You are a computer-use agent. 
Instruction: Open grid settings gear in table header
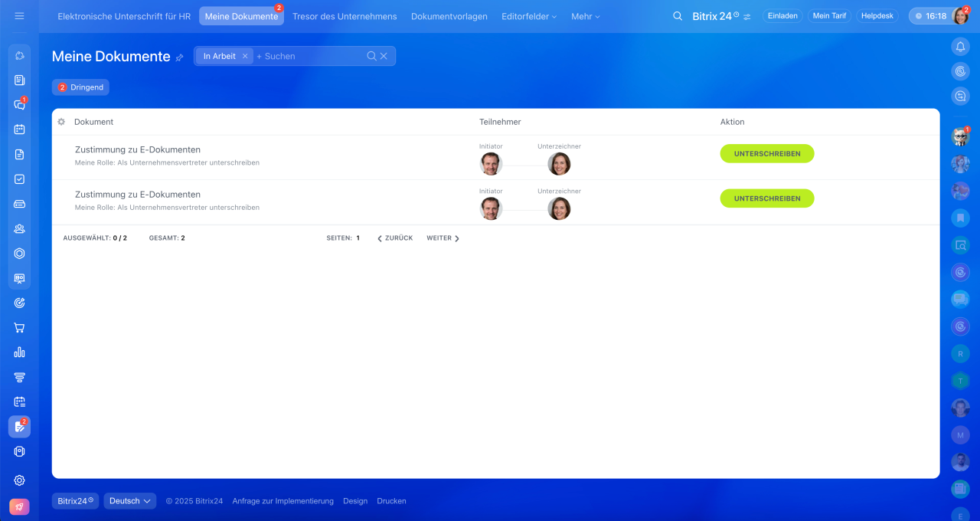[62, 122]
